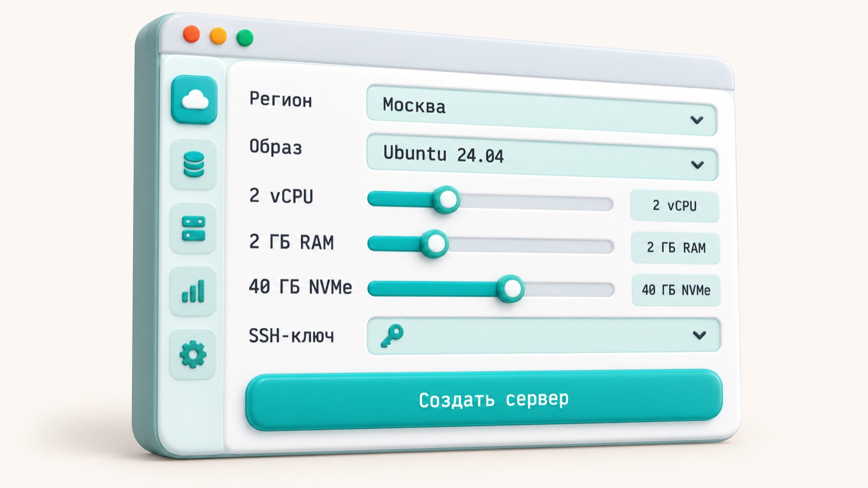Image resolution: width=868 pixels, height=488 pixels.
Task: Click the 2 vCPU value box
Action: tap(674, 206)
